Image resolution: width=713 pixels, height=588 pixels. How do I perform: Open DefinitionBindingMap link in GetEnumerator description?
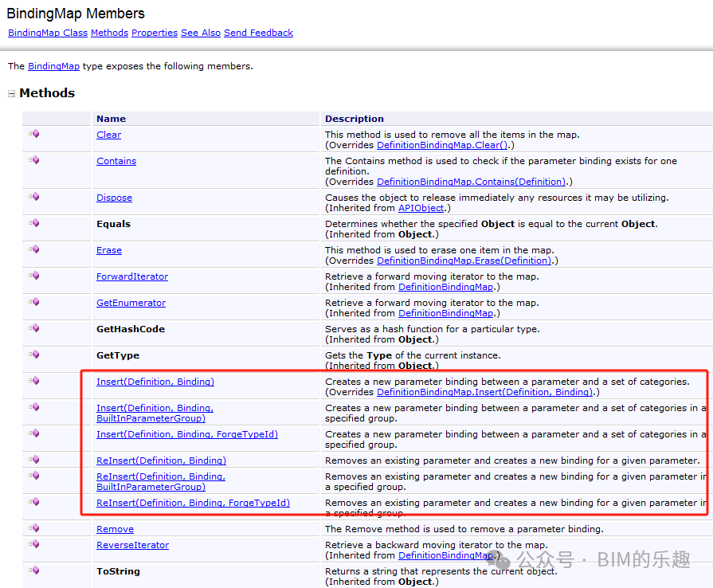point(445,313)
